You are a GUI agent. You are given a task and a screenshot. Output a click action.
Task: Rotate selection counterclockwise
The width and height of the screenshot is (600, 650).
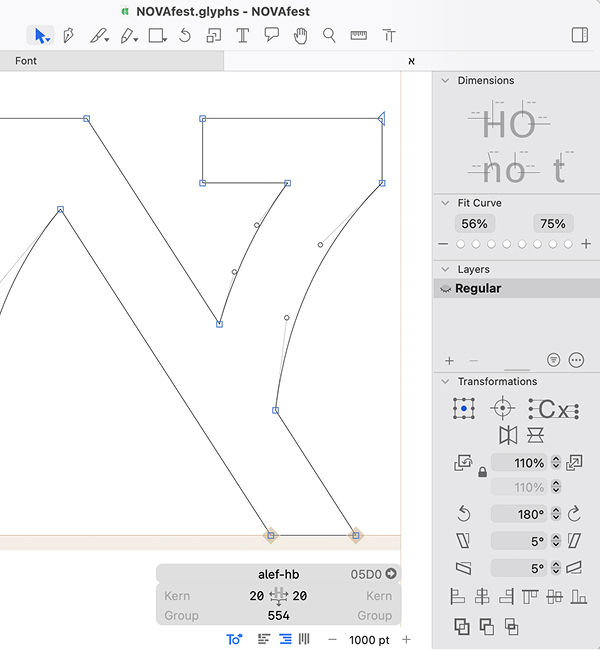[464, 514]
